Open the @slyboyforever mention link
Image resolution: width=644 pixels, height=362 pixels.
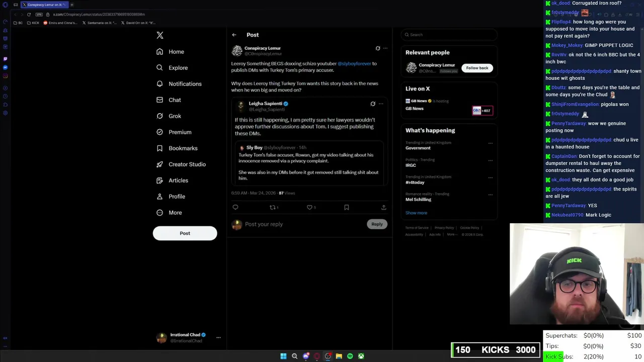pyautogui.click(x=354, y=64)
